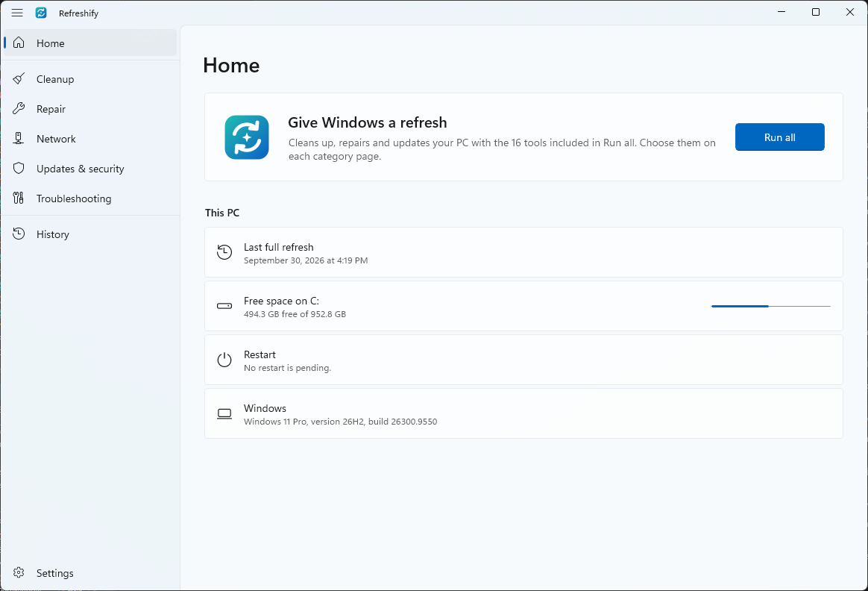Click the laptop icon beside Windows
The width and height of the screenshot is (868, 591).
pos(224,413)
